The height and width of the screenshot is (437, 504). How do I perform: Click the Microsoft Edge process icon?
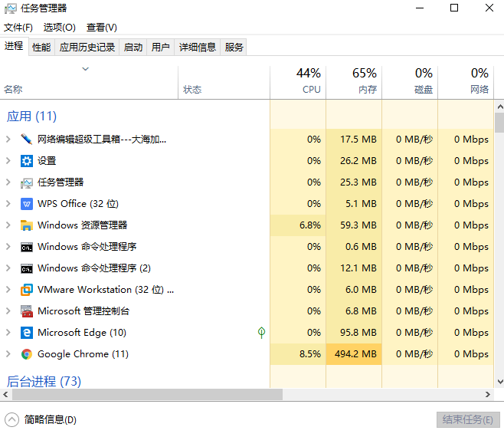(x=27, y=333)
